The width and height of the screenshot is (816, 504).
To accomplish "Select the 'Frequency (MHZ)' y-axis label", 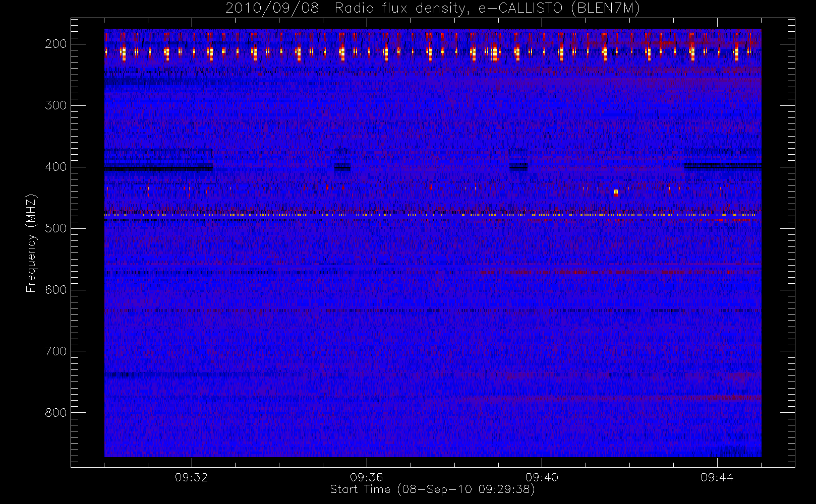I will 31,243.
